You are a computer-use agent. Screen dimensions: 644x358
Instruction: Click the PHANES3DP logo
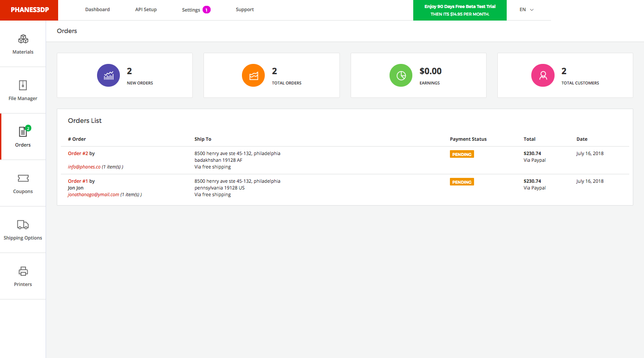[x=29, y=10]
